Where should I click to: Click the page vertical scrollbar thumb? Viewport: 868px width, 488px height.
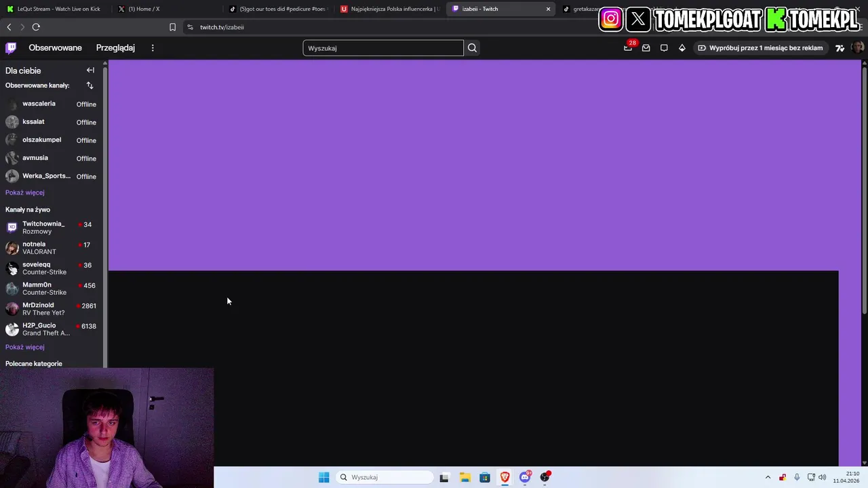point(865,190)
